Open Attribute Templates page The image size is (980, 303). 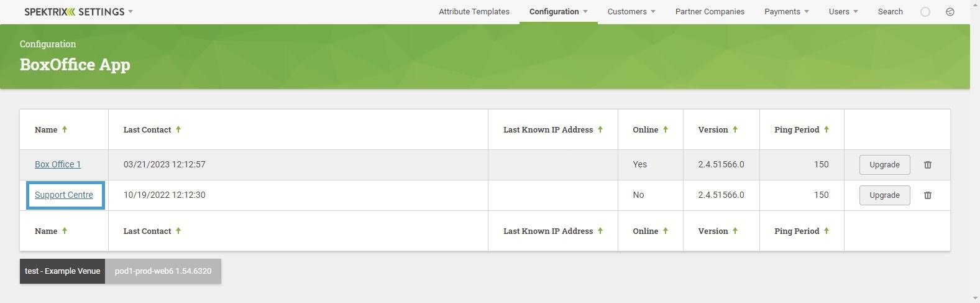point(474,12)
